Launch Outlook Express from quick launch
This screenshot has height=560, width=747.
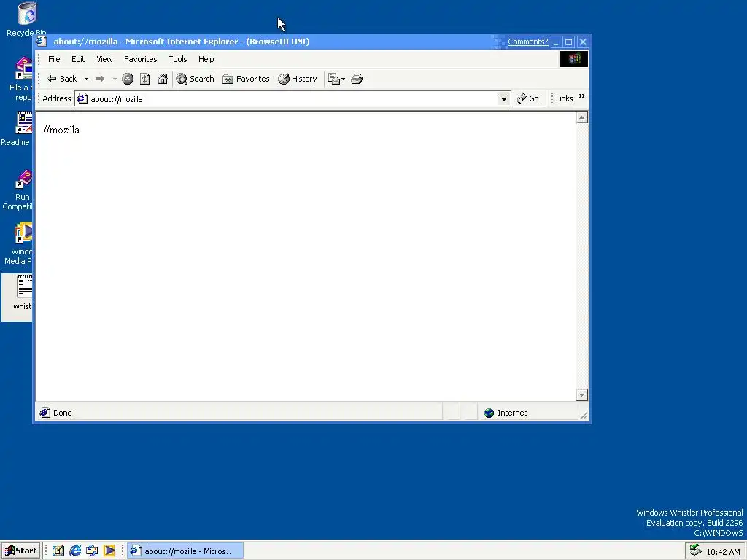(x=92, y=551)
